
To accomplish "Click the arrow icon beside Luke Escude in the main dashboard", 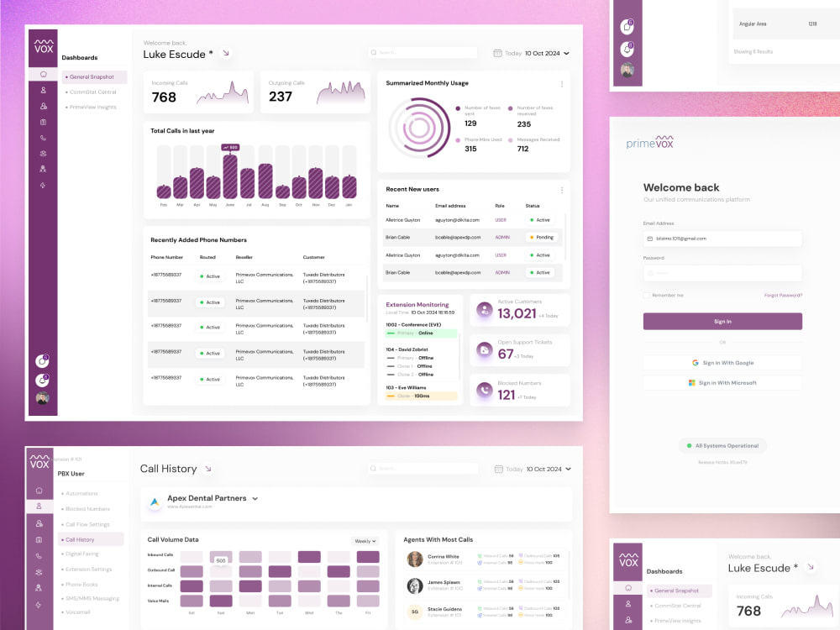I will (x=226, y=53).
